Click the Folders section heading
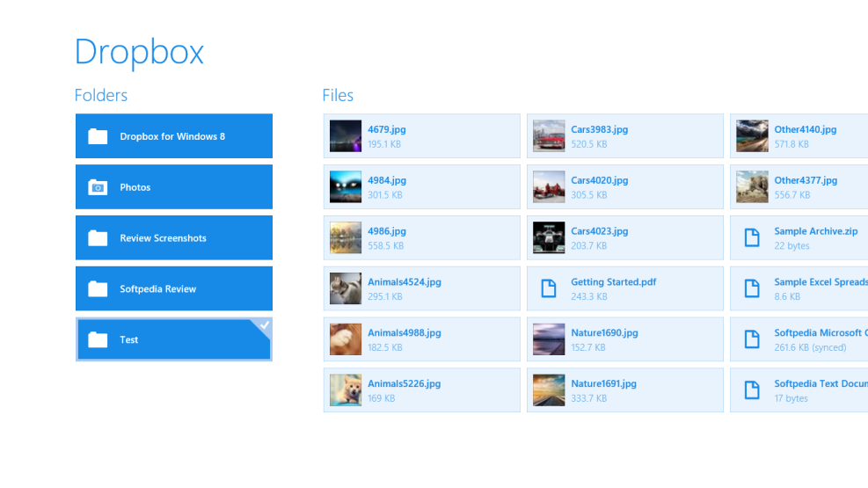This screenshot has width=868, height=488. [x=101, y=95]
